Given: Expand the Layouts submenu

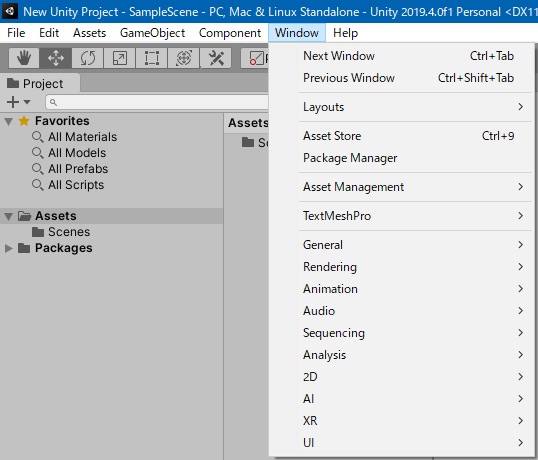Looking at the screenshot, I should (401, 107).
